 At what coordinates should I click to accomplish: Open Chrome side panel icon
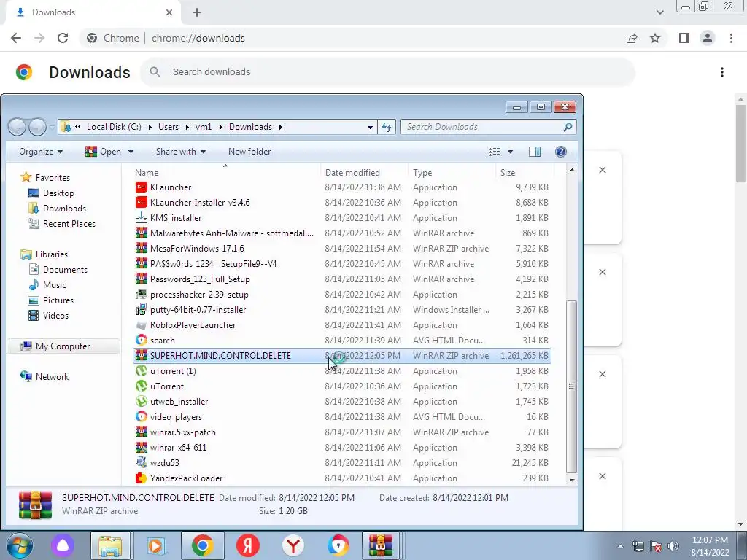pos(684,38)
